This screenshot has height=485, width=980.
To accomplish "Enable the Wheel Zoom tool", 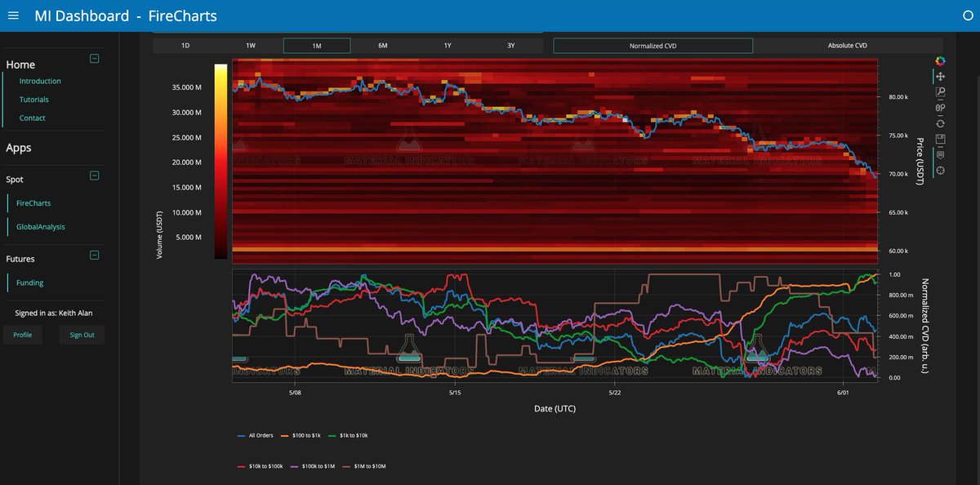I will [x=941, y=108].
